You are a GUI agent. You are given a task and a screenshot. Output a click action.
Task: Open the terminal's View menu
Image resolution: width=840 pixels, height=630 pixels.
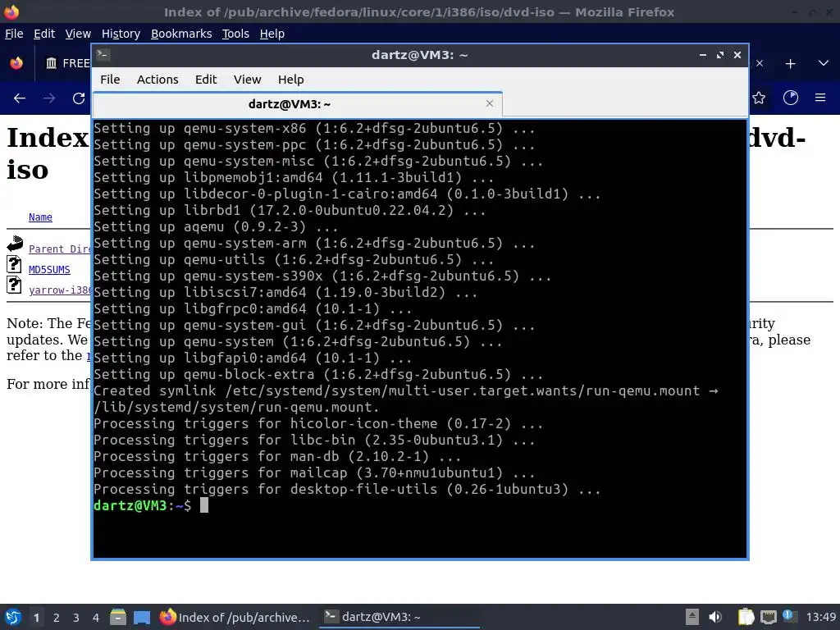247,80
